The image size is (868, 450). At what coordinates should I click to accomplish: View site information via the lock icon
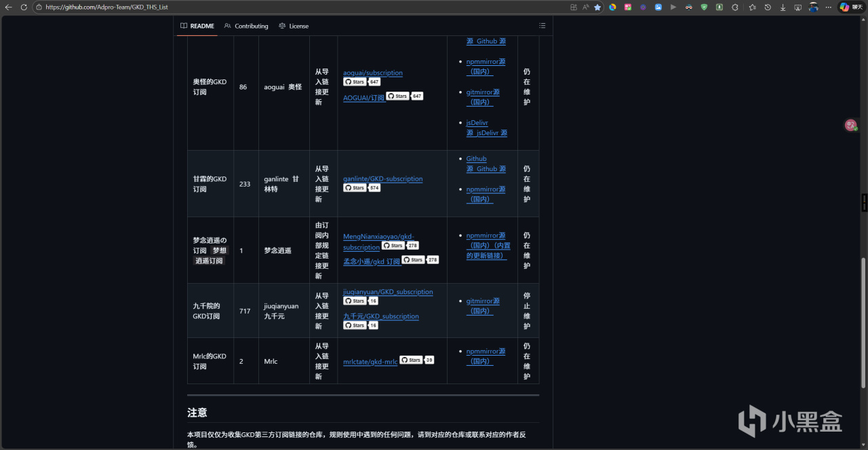coord(39,7)
